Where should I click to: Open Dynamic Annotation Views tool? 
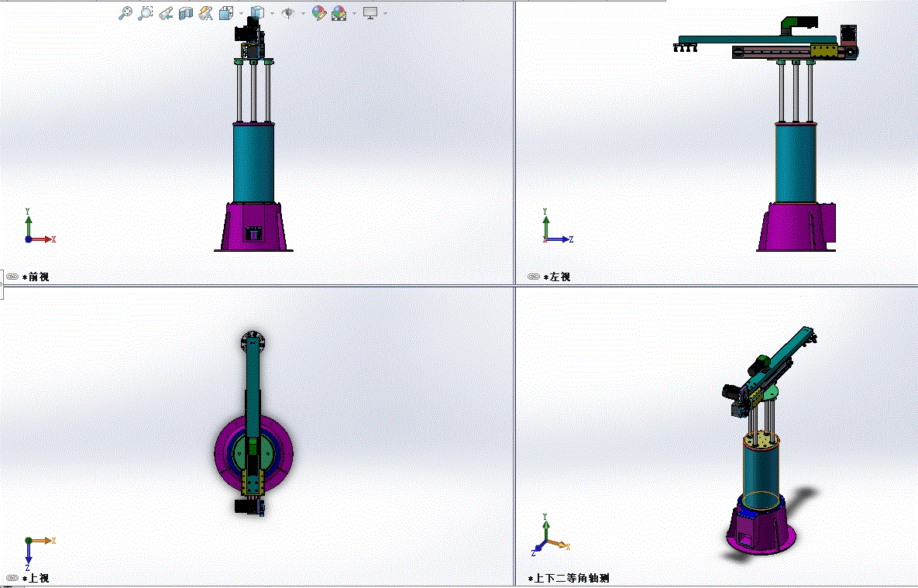[205, 13]
